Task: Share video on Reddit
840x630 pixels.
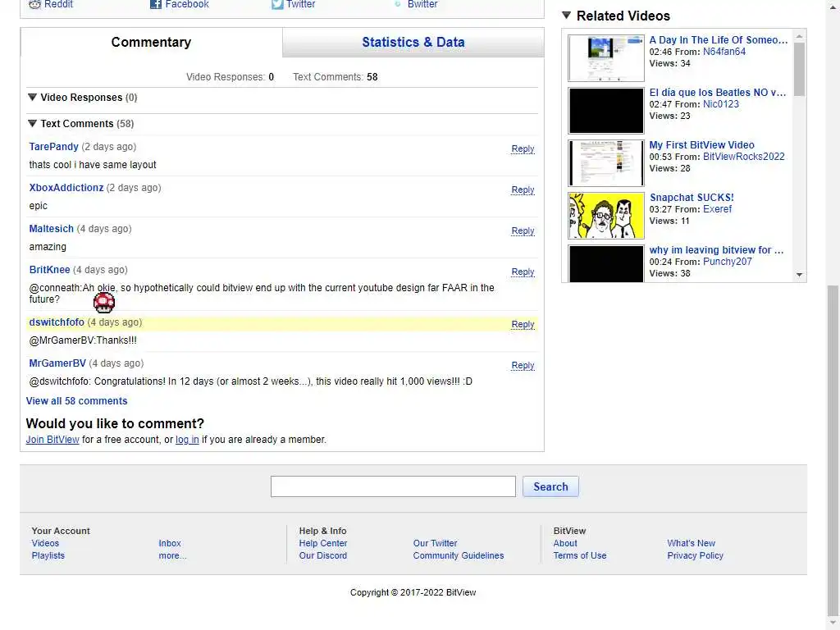Action: coord(51,4)
